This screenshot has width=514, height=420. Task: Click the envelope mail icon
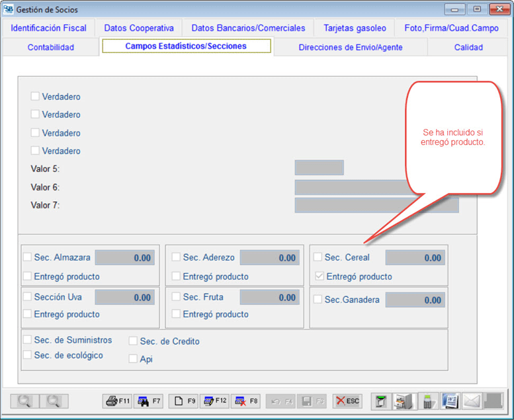[471, 401]
